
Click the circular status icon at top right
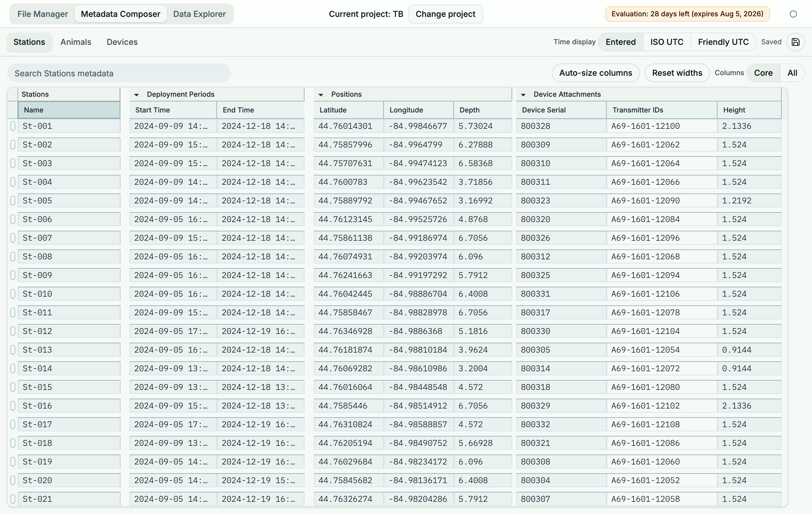coord(793,14)
